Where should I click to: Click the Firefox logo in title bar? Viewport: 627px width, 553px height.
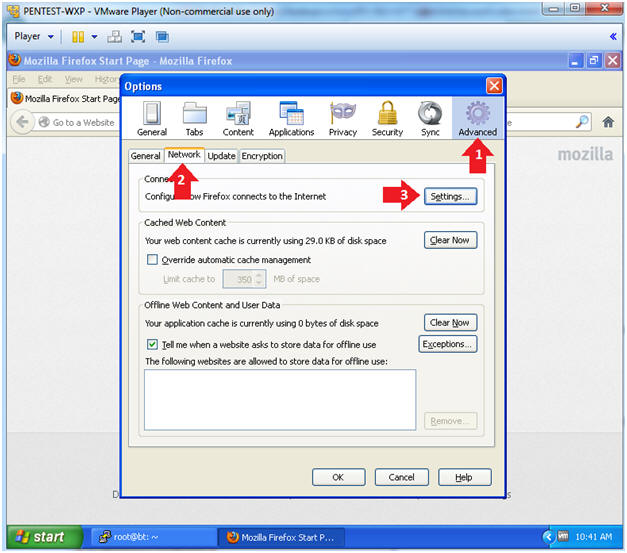(x=15, y=60)
